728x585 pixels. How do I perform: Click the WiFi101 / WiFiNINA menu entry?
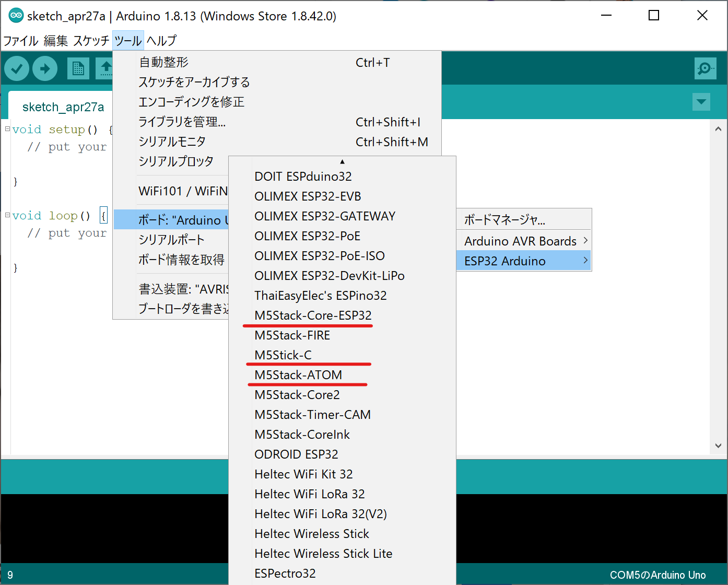click(x=171, y=191)
